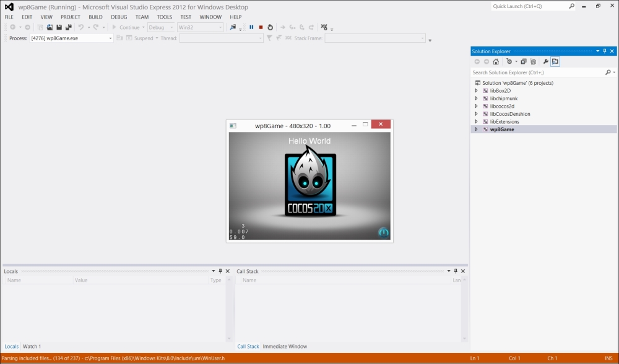The height and width of the screenshot is (364, 619).
Task: Click the thread filter funnel icon
Action: pos(269,38)
